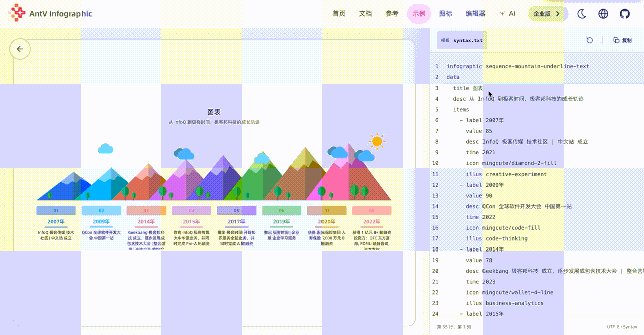The height and width of the screenshot is (335, 644).
Task: Click the 复制 copy button
Action: (623, 40)
